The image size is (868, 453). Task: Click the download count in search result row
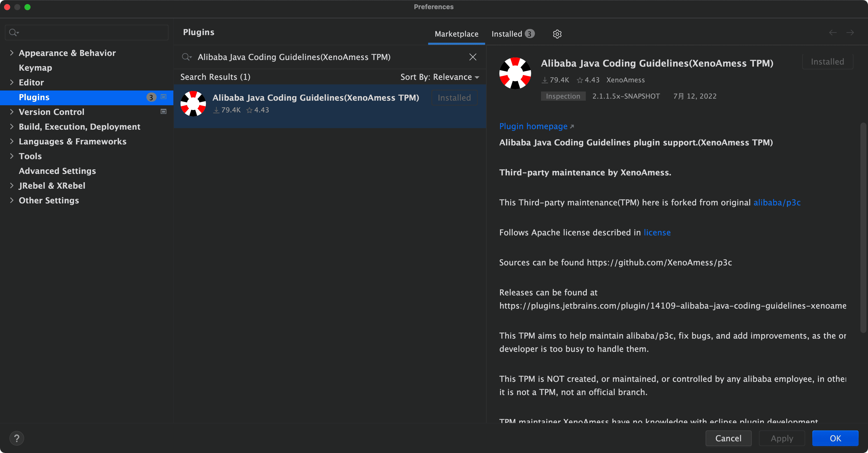point(227,110)
